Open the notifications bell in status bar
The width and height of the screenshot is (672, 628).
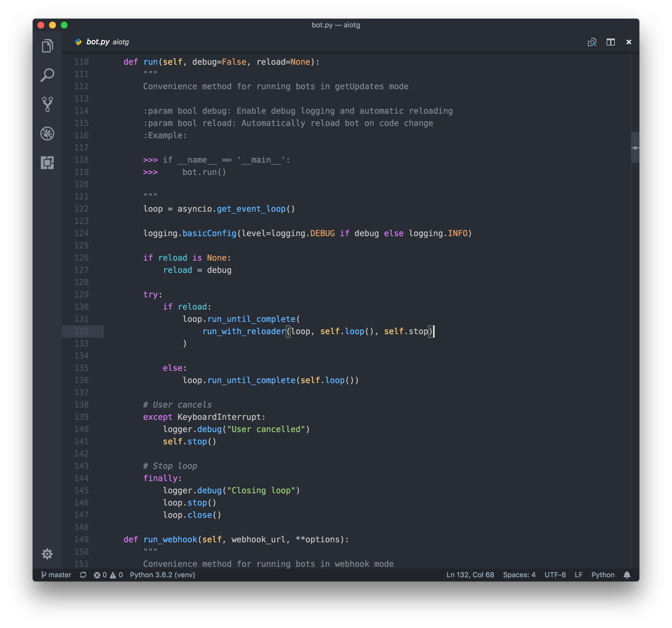[627, 575]
